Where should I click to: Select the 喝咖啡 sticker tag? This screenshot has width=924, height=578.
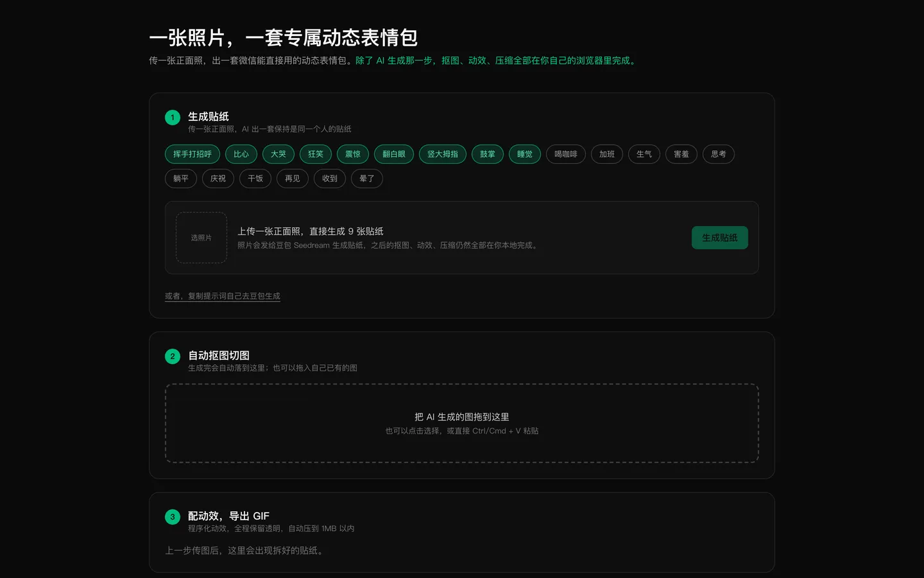566,154
